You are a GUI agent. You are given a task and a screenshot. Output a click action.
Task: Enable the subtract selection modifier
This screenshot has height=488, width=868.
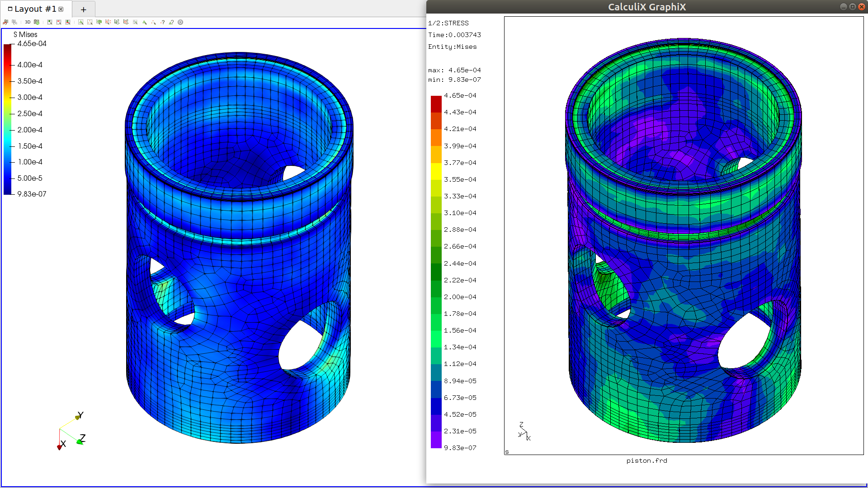click(x=59, y=22)
